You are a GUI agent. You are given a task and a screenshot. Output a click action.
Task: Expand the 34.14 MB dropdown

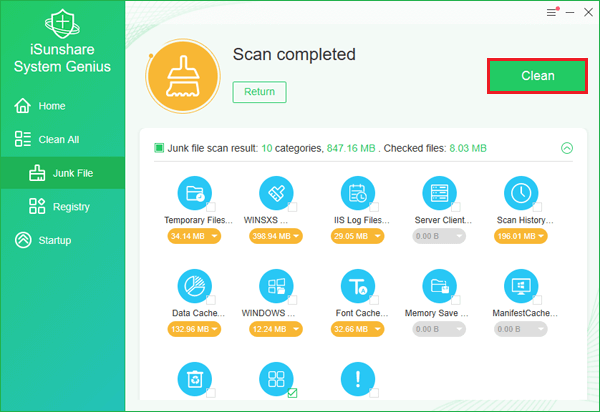pyautogui.click(x=194, y=236)
